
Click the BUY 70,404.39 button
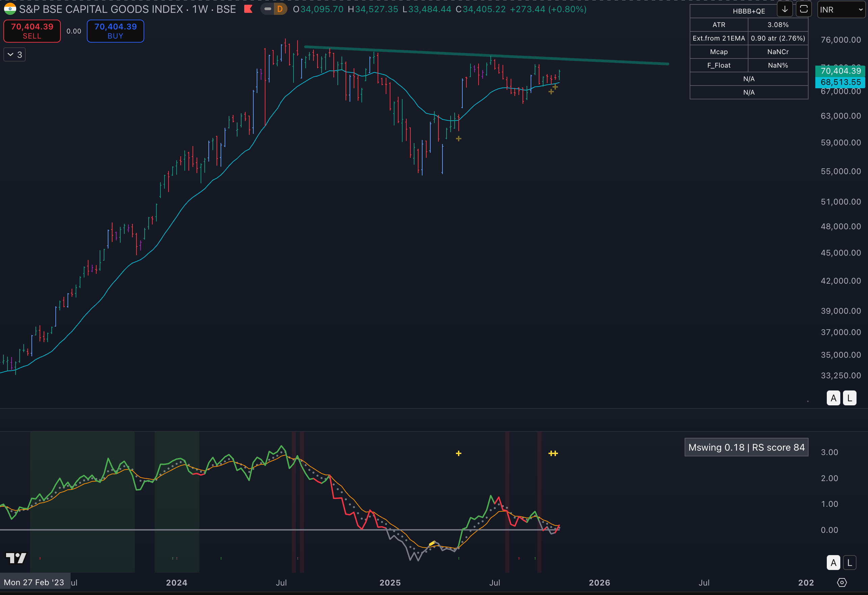pos(116,31)
